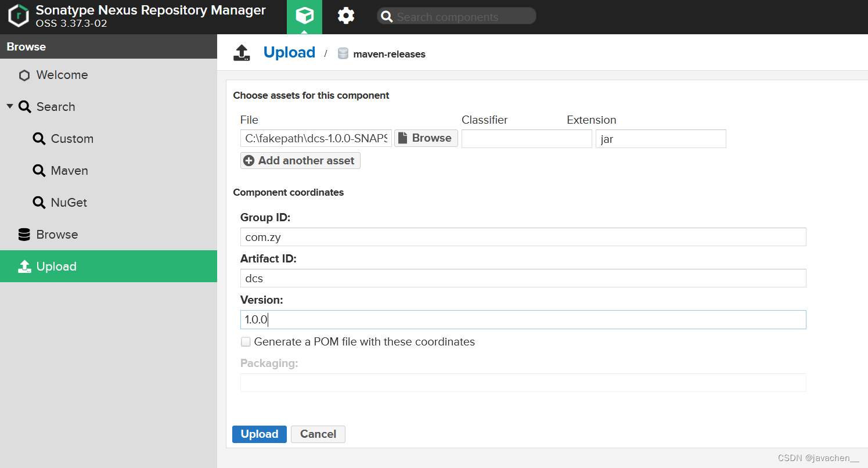
Task: Select Upload in the sidebar
Action: click(109, 267)
